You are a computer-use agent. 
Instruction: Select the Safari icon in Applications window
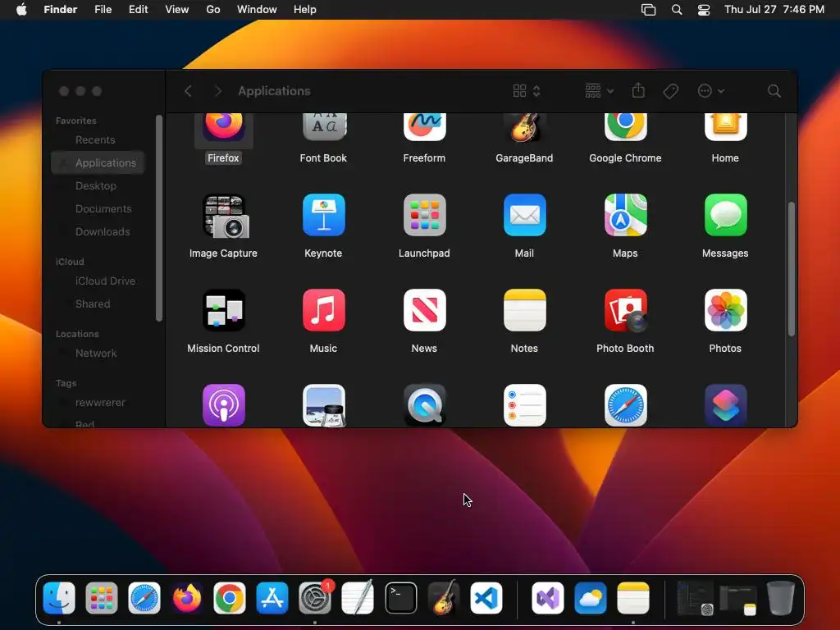click(625, 405)
